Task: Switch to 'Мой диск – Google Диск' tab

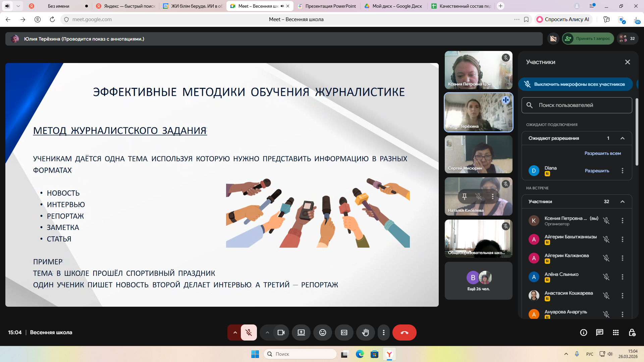Action: 397,6
